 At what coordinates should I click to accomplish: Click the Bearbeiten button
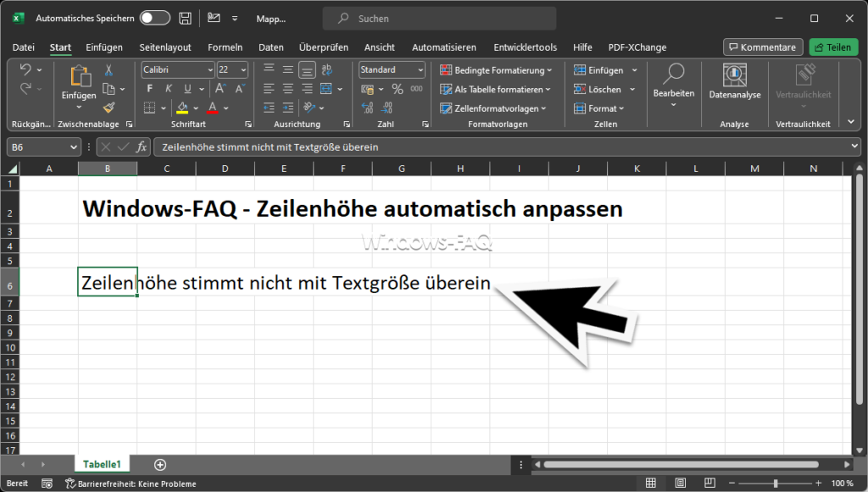tap(673, 85)
